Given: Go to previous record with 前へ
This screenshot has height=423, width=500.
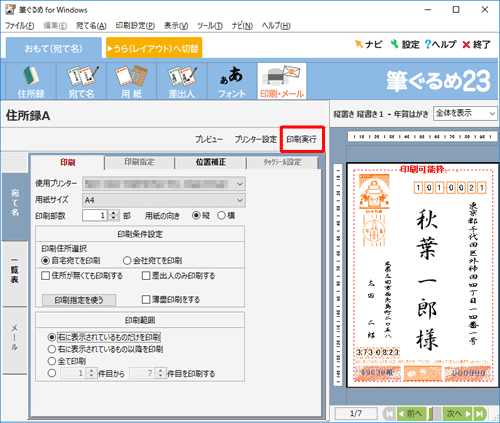Looking at the screenshot, I should [x=412, y=414].
